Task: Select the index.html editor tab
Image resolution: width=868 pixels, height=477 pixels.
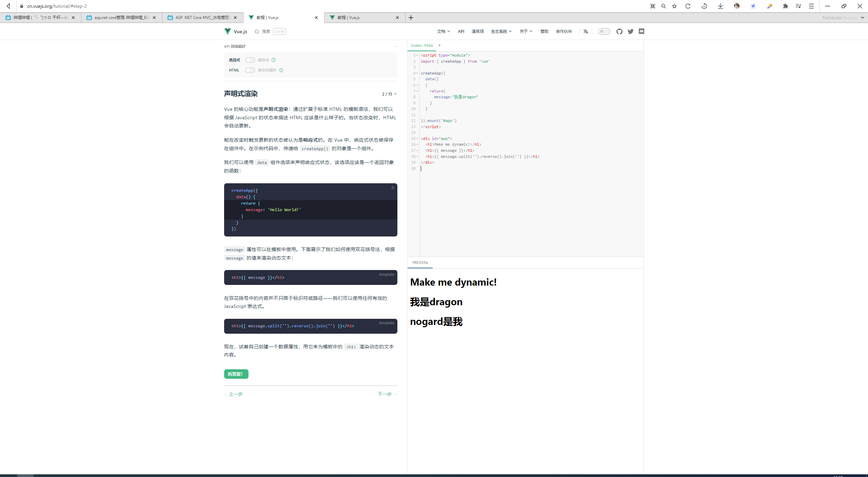Action: [x=421, y=45]
